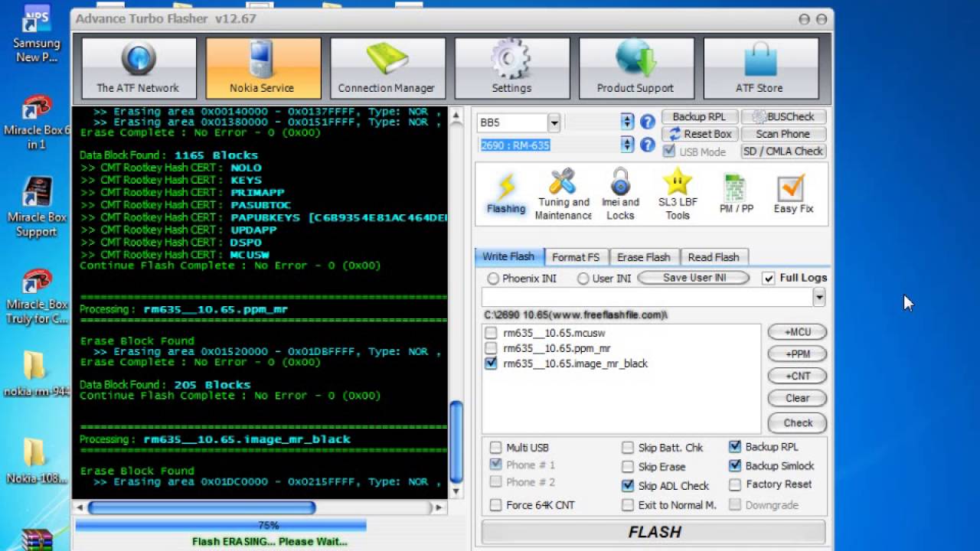The width and height of the screenshot is (980, 551).
Task: Switch to the Read Flash tab
Action: click(x=714, y=257)
